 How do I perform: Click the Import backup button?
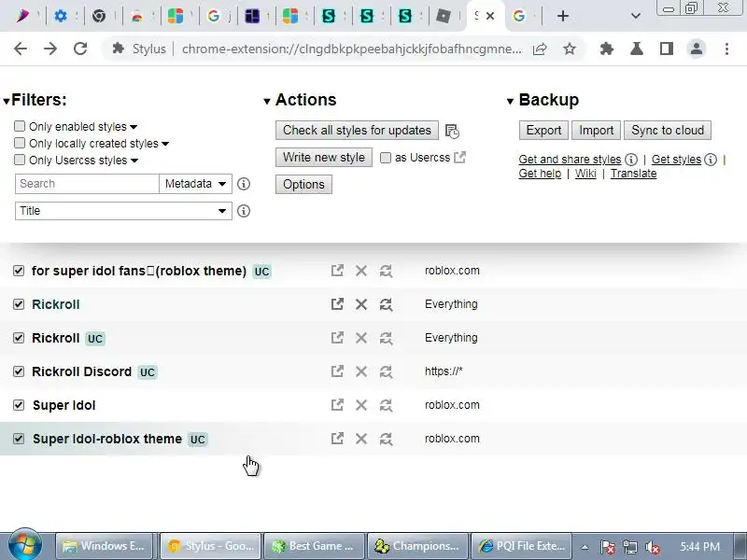(x=597, y=130)
